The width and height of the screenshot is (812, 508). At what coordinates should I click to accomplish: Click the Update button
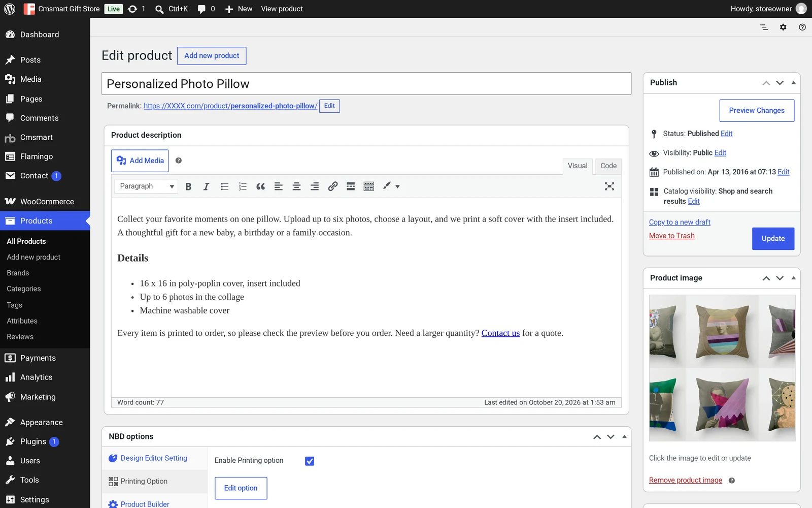point(773,239)
